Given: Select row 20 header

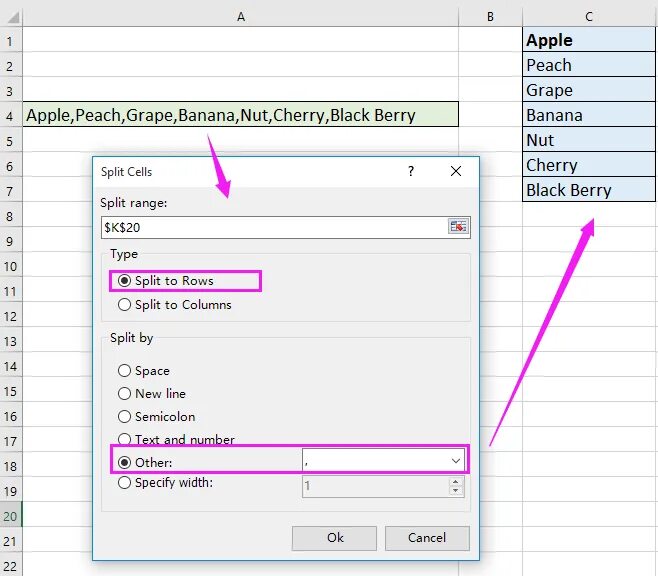Looking at the screenshot, I should [11, 516].
